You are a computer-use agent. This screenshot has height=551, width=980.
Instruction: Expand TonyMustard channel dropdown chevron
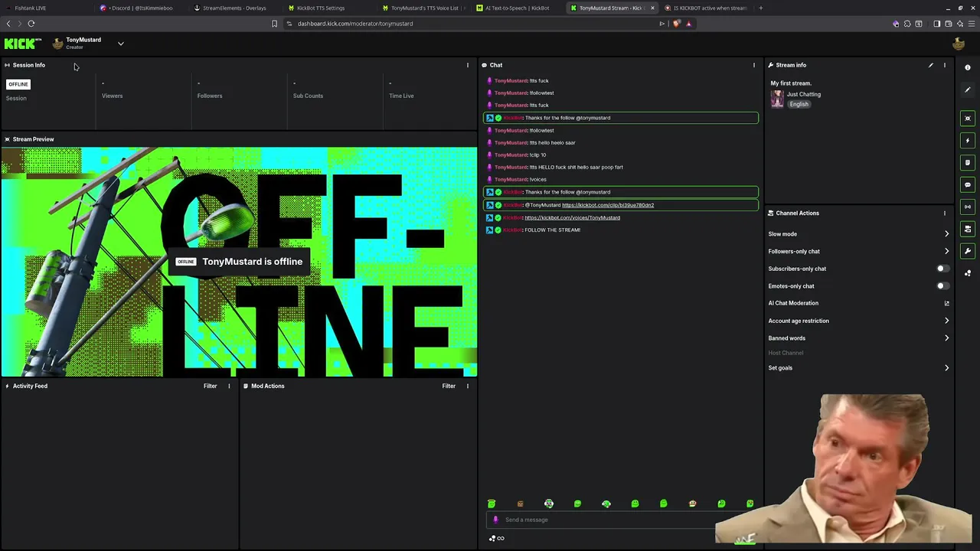coord(120,44)
